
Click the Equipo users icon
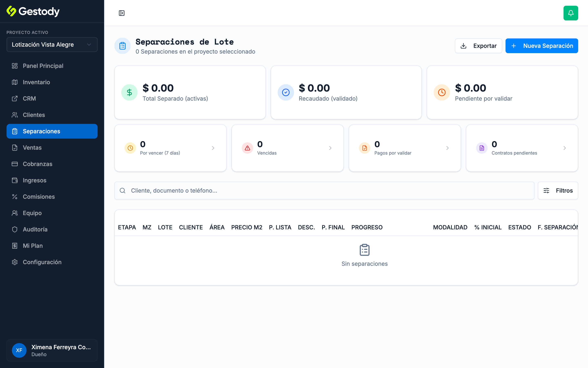click(x=15, y=213)
